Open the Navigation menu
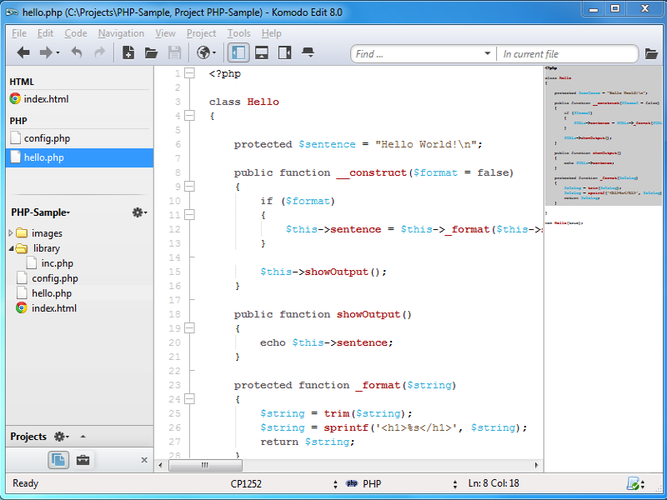667x500 pixels. point(121,33)
